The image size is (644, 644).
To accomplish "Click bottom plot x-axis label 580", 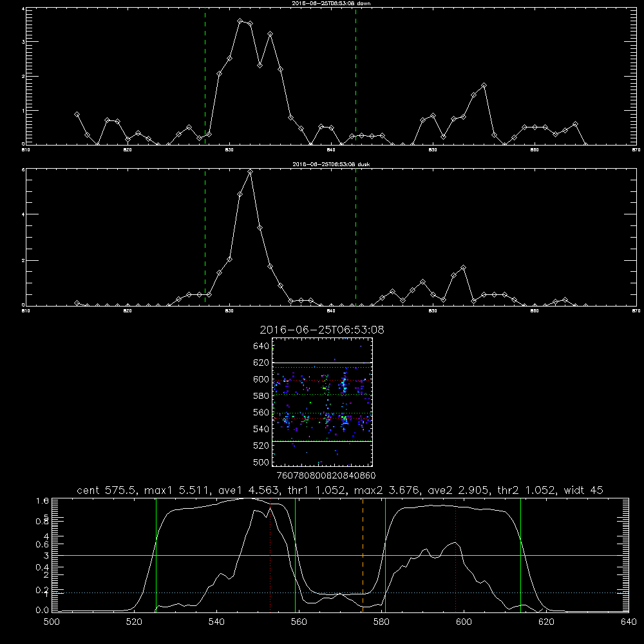I will (x=381, y=621).
